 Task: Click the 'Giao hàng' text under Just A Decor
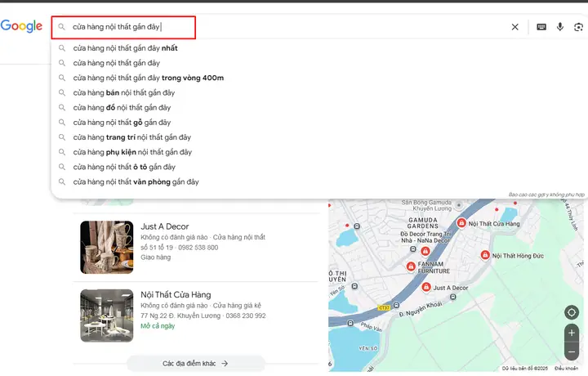(x=156, y=257)
